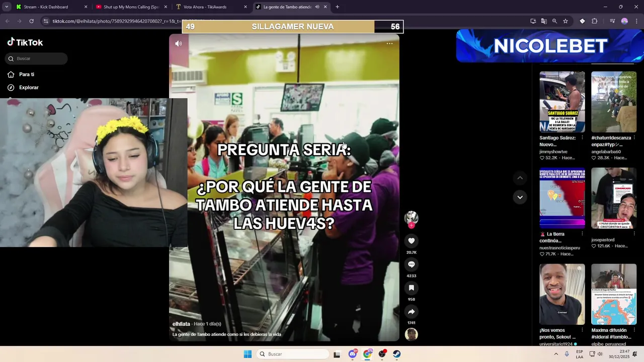This screenshot has height=362, width=644.
Task: Click universitario1924 author link
Action: 556,344
